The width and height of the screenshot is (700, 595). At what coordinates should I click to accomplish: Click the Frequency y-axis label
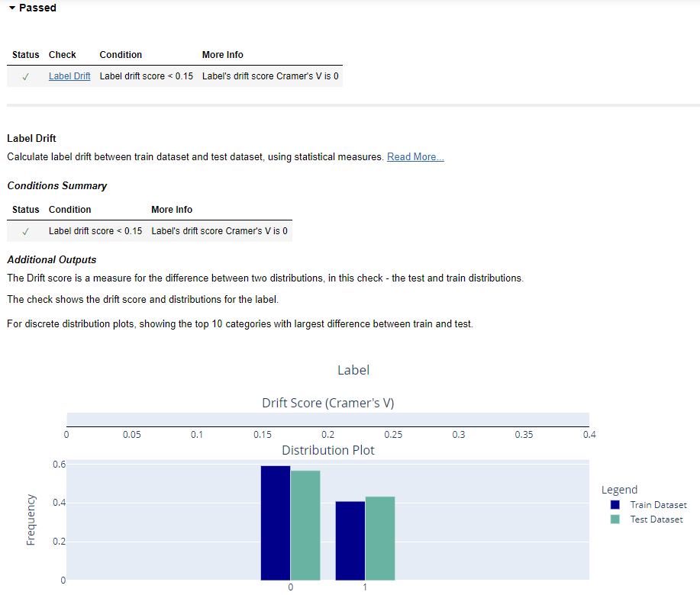tap(31, 519)
